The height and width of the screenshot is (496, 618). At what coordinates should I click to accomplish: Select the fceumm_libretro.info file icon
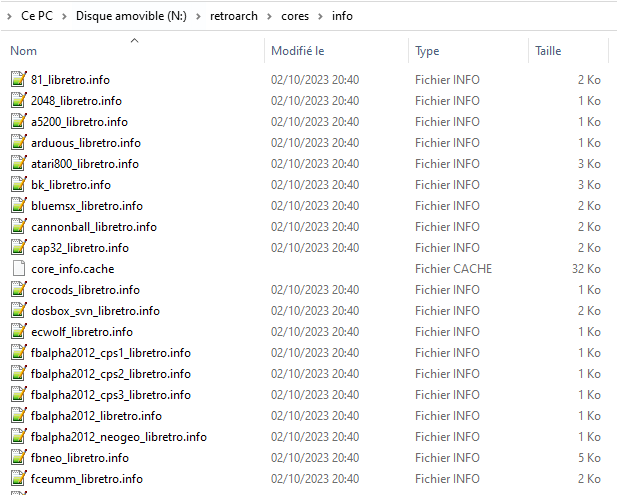click(18, 478)
